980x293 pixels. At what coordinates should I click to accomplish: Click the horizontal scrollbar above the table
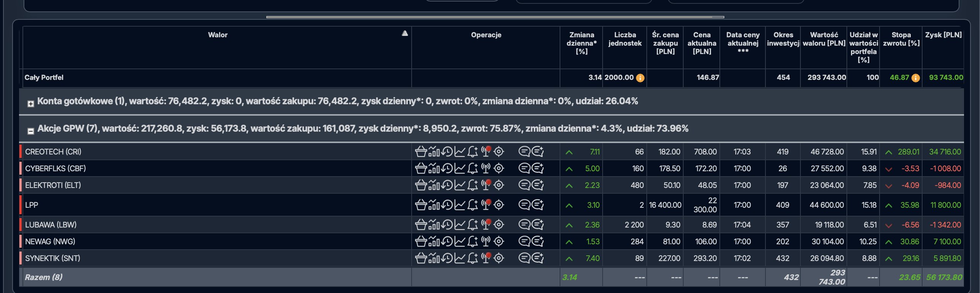(495, 17)
